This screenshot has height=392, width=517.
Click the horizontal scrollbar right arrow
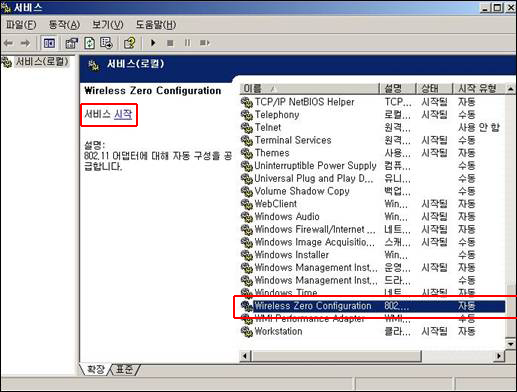click(x=499, y=356)
